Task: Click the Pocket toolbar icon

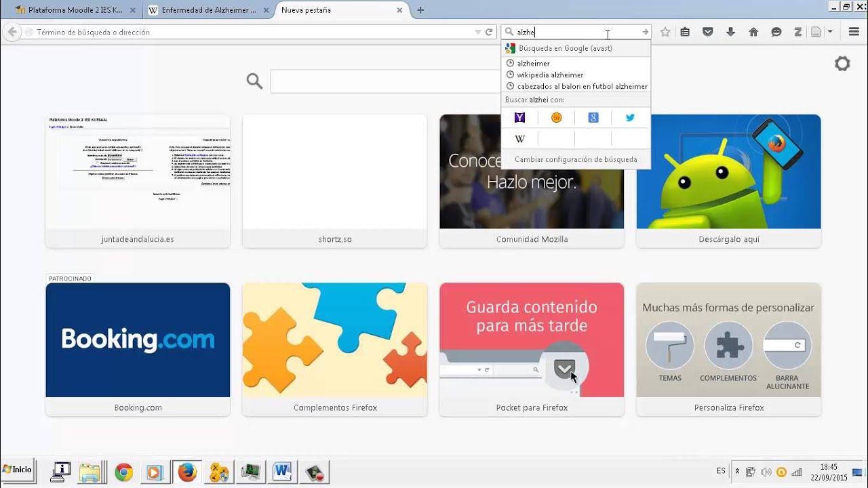Action: click(x=707, y=32)
